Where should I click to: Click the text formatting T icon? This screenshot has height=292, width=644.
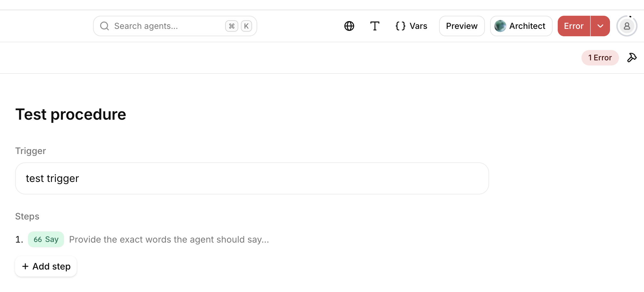tap(375, 26)
